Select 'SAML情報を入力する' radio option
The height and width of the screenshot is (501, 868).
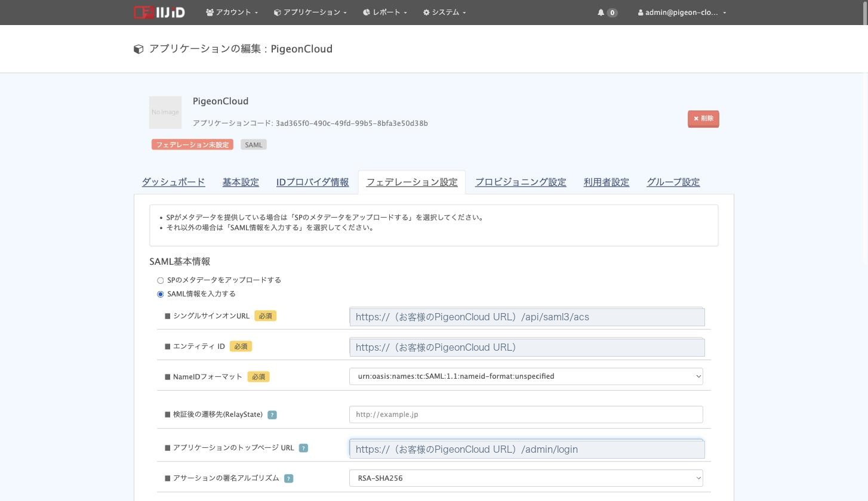161,294
